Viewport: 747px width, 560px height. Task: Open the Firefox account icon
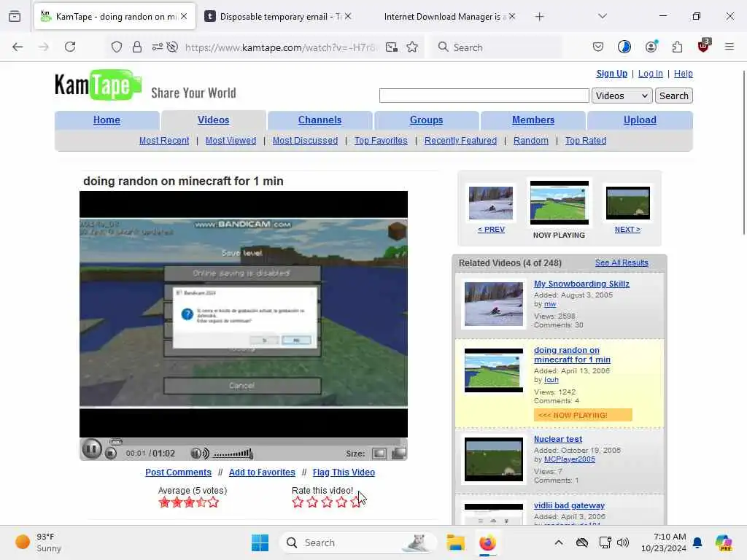[x=651, y=47]
